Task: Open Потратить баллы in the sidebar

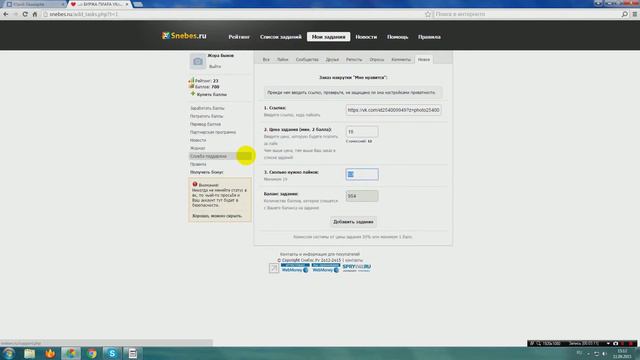Action: click(207, 116)
